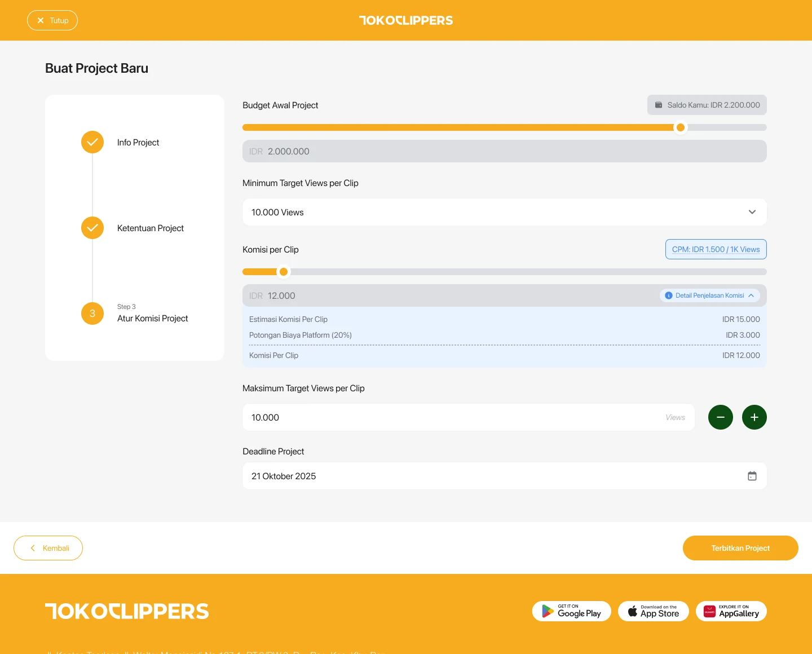Click the info icon in Detail Penjelasan Komisi
Screen dimensions: 812x654
click(x=669, y=295)
